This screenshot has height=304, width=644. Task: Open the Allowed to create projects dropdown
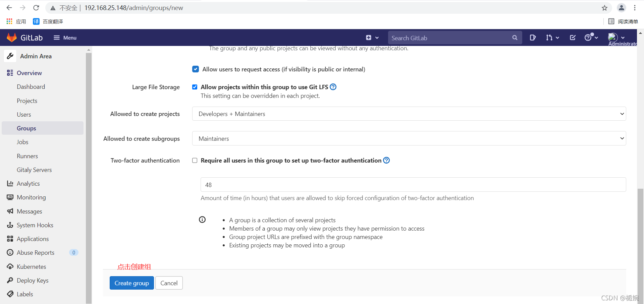click(409, 114)
